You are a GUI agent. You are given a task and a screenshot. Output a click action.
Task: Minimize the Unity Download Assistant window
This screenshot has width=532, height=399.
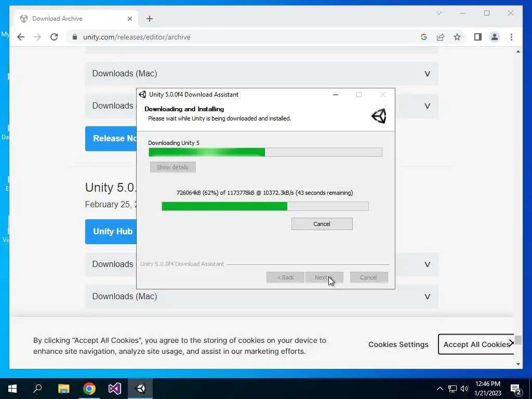pos(336,95)
